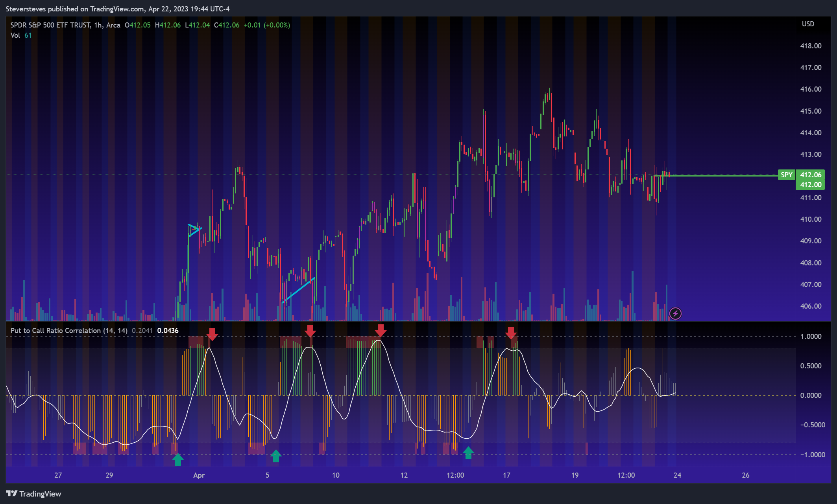Click the 0.5000 indicator axis label
Screen dimensions: 837x504
(811, 366)
